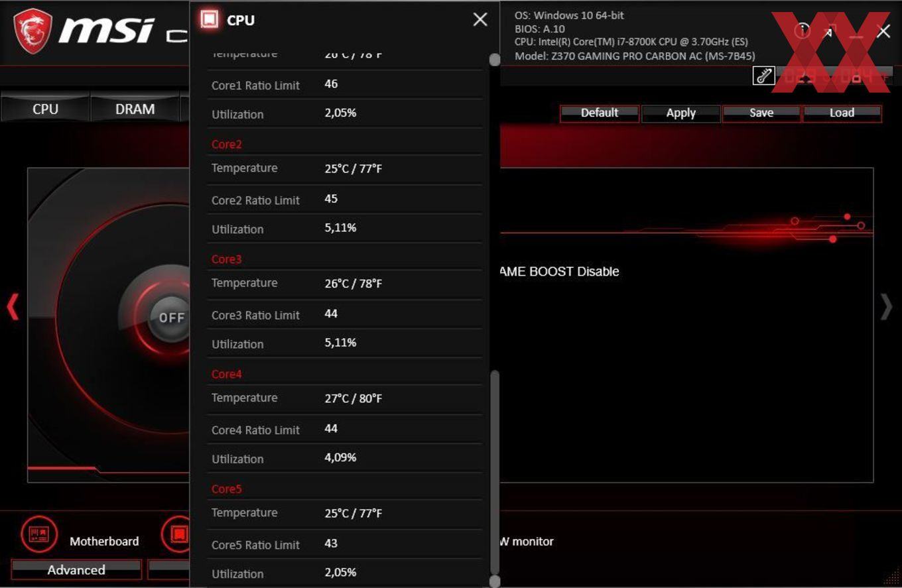Click the Core4 Ratio Limit label
902x588 pixels.
click(x=255, y=430)
